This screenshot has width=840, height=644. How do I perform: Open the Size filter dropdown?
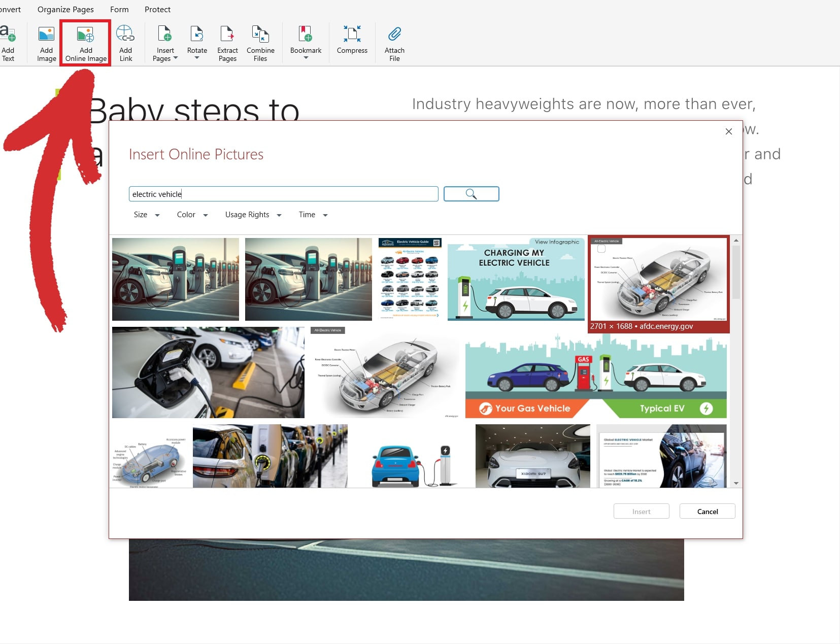[146, 215]
